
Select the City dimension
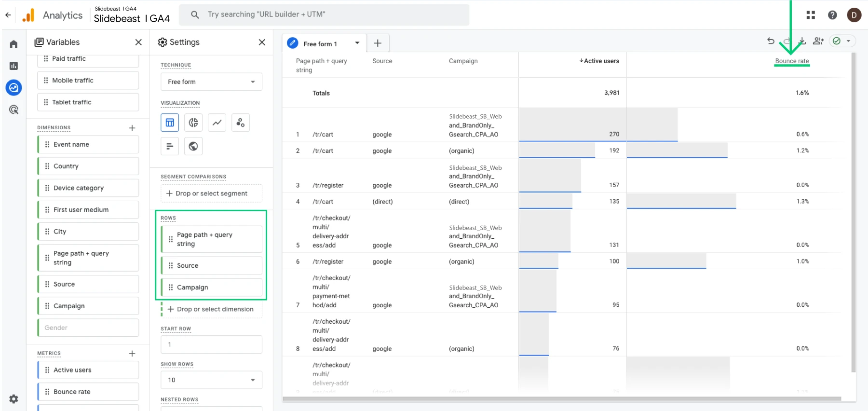[x=88, y=231]
